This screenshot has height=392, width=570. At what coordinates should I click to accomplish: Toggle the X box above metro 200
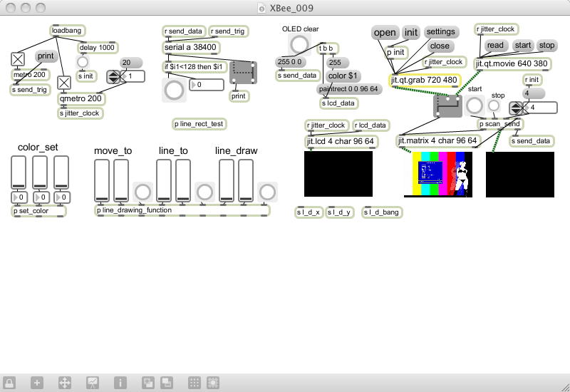point(18,59)
